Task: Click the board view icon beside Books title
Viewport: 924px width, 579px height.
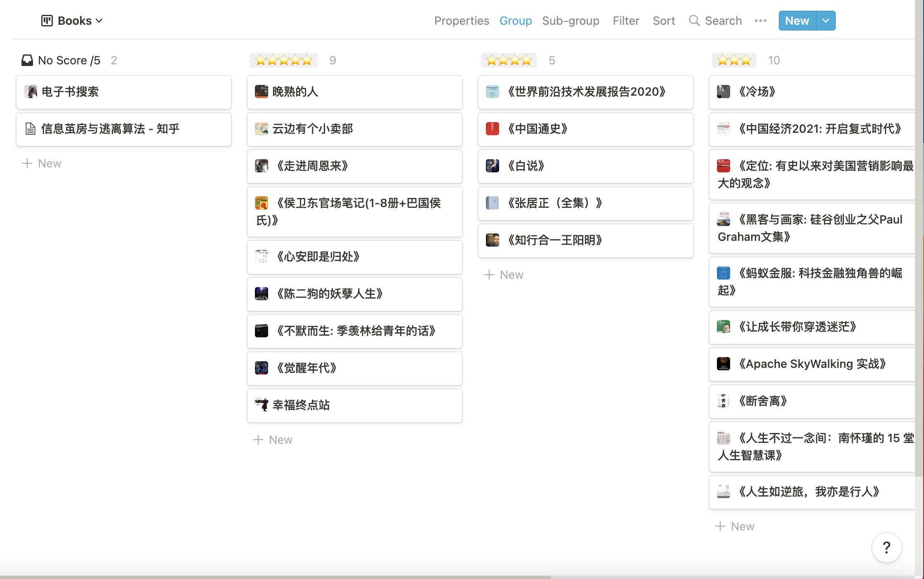Action: [46, 20]
